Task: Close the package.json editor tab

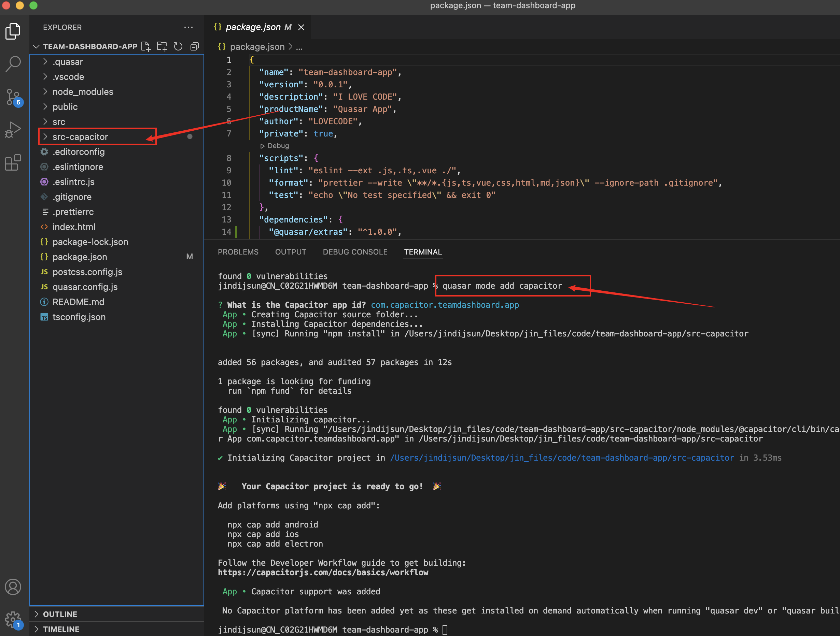Action: pos(301,27)
